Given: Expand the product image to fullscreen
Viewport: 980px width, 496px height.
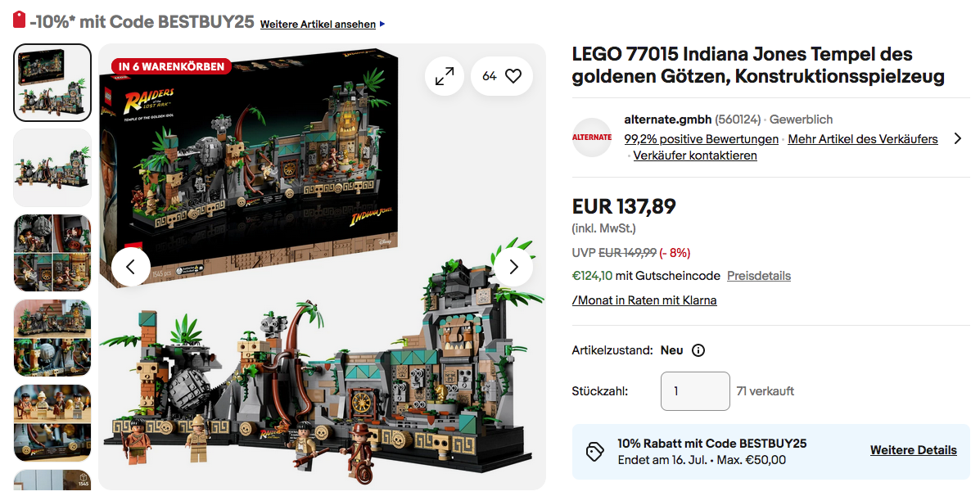Looking at the screenshot, I should [445, 76].
